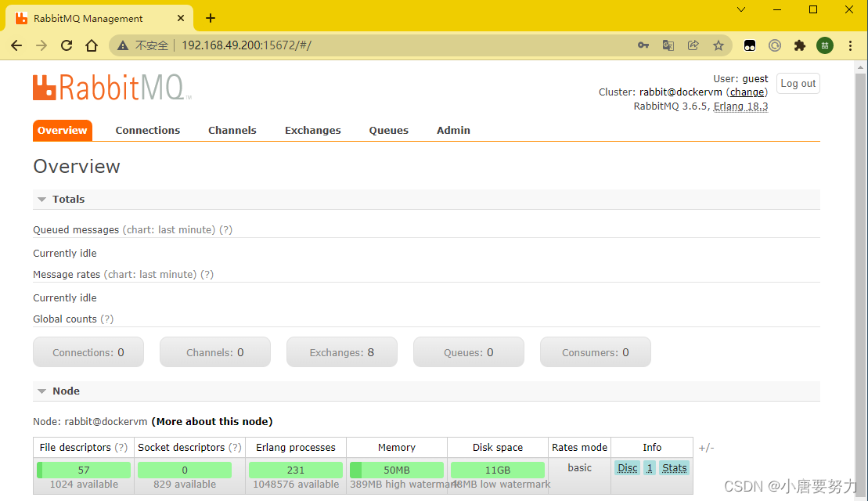Click the info tag labeled 1

[650, 468]
